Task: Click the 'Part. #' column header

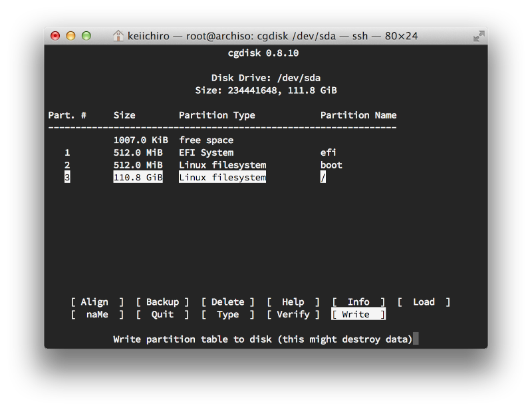Action: [67, 115]
